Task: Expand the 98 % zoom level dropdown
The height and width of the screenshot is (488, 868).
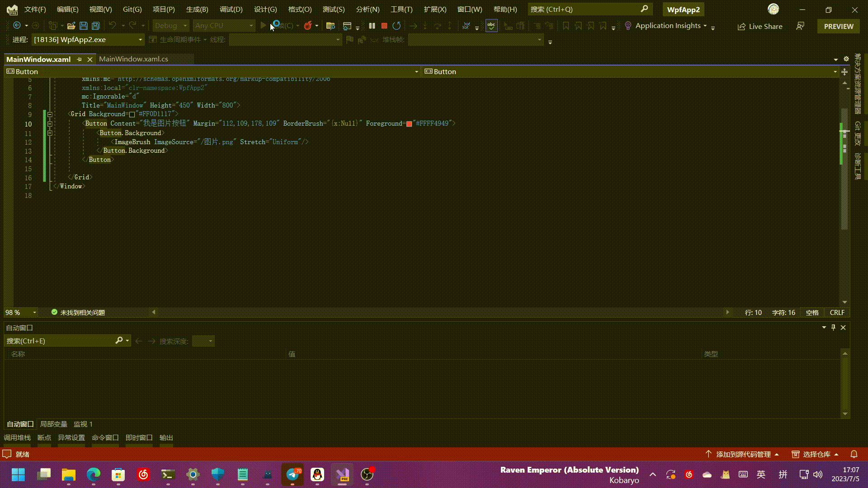Action: [34, 313]
